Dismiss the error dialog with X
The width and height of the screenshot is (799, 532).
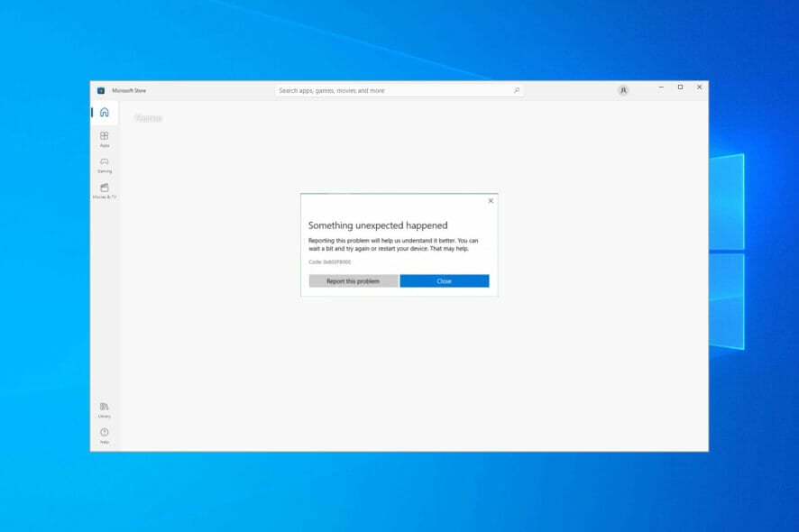point(491,201)
